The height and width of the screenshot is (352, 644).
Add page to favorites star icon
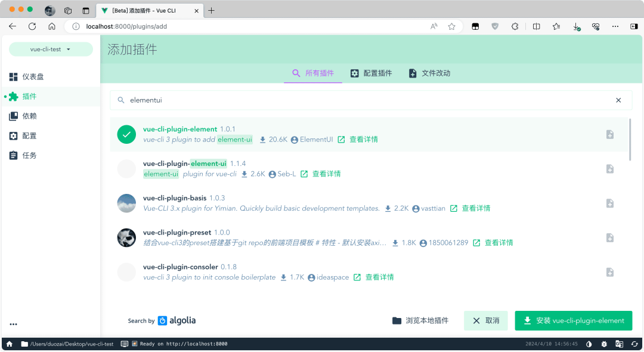[x=452, y=26]
